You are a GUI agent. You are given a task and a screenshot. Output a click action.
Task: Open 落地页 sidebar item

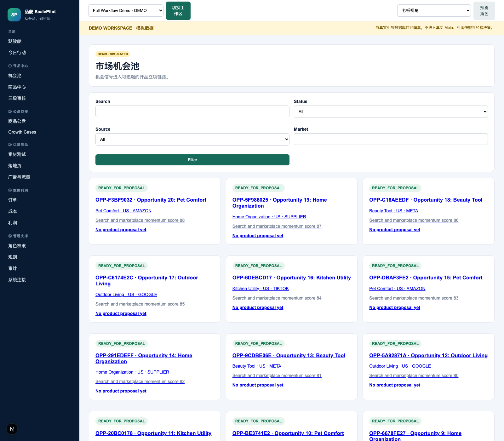coord(15,166)
